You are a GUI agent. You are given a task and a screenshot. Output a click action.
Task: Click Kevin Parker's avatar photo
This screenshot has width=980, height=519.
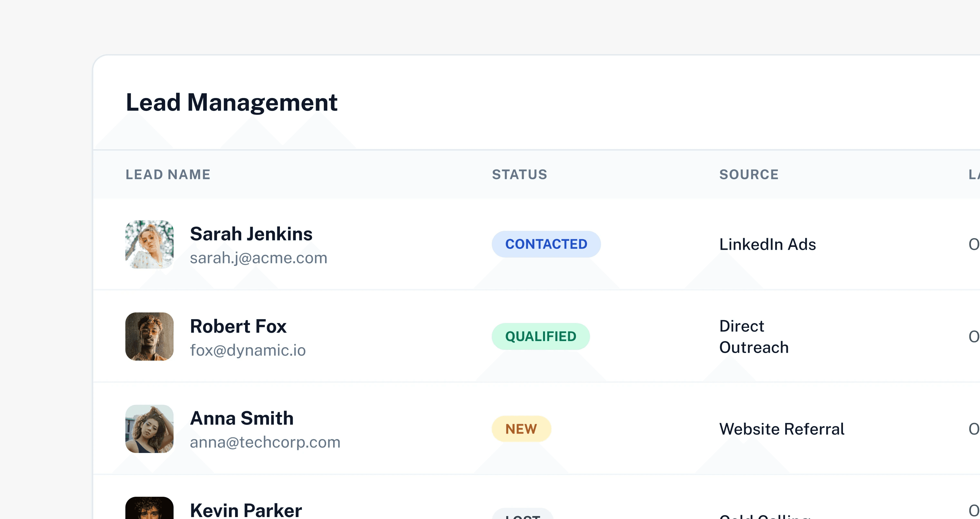tap(149, 508)
